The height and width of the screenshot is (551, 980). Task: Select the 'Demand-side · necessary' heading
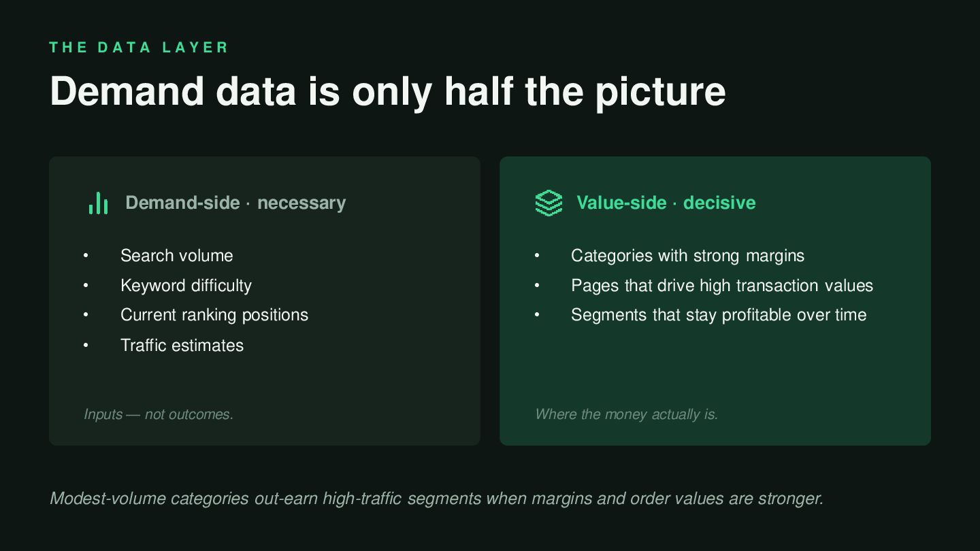click(235, 203)
